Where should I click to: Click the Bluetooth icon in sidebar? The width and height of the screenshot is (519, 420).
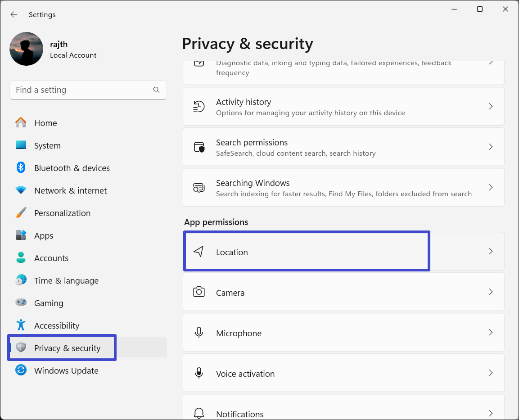point(21,168)
